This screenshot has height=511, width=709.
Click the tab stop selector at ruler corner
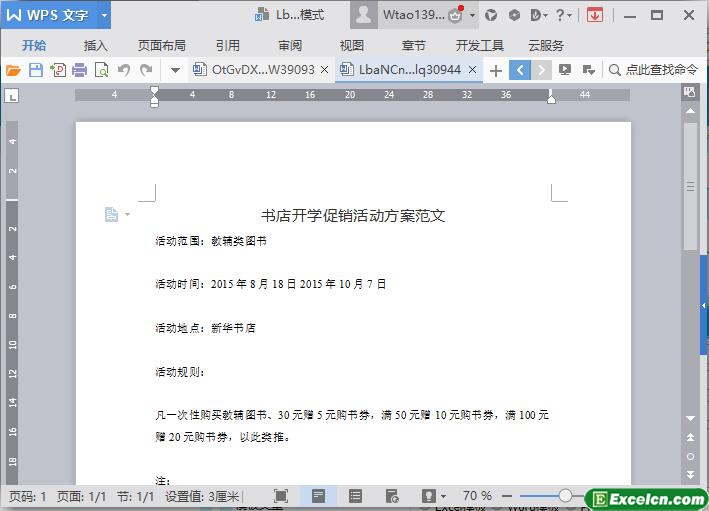[x=12, y=95]
